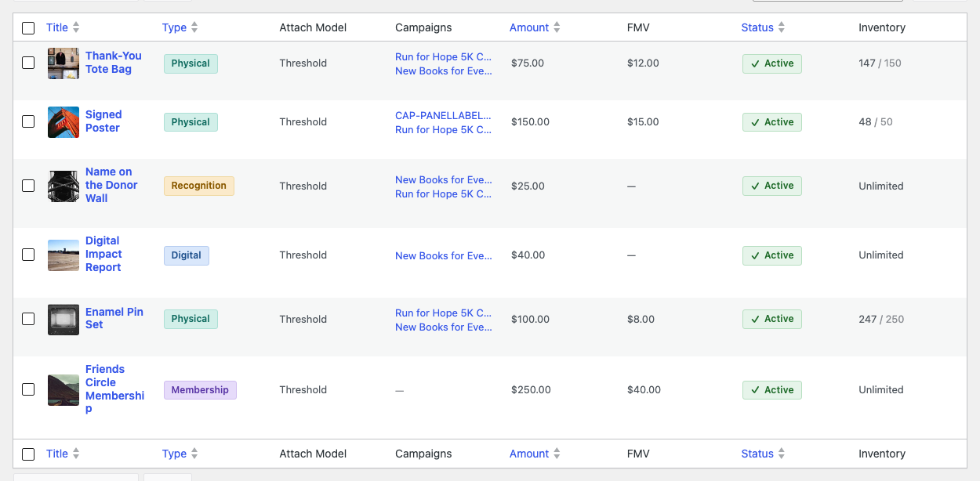980x481 pixels.
Task: Open the Signed Poster title link
Action: (x=103, y=121)
